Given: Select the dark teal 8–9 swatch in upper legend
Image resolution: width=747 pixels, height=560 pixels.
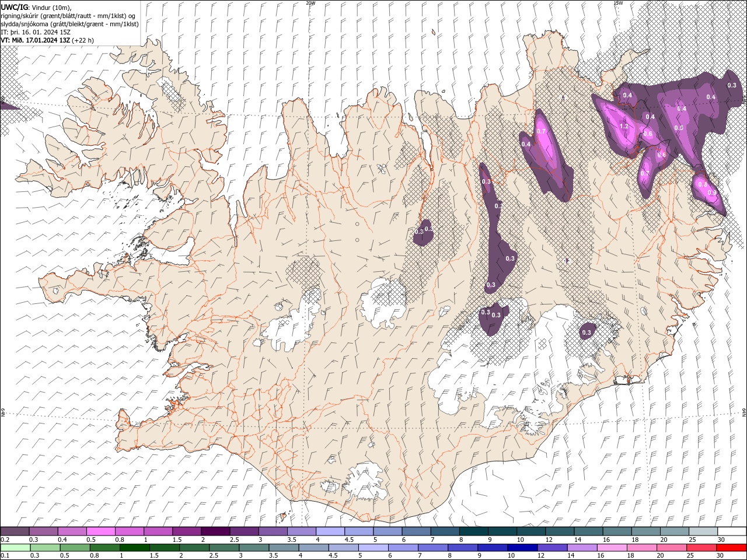Looking at the screenshot, I should tap(473, 531).
